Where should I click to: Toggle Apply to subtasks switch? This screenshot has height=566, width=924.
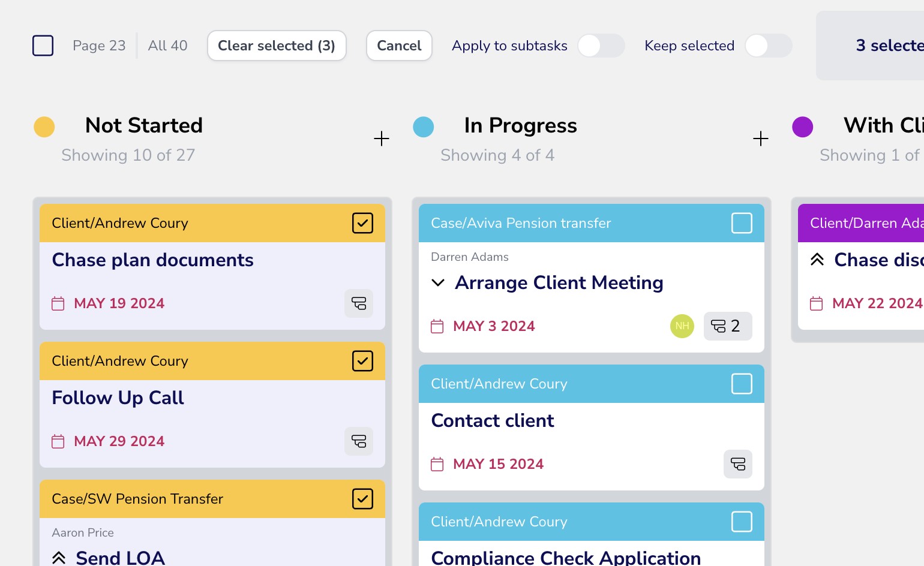pos(601,46)
